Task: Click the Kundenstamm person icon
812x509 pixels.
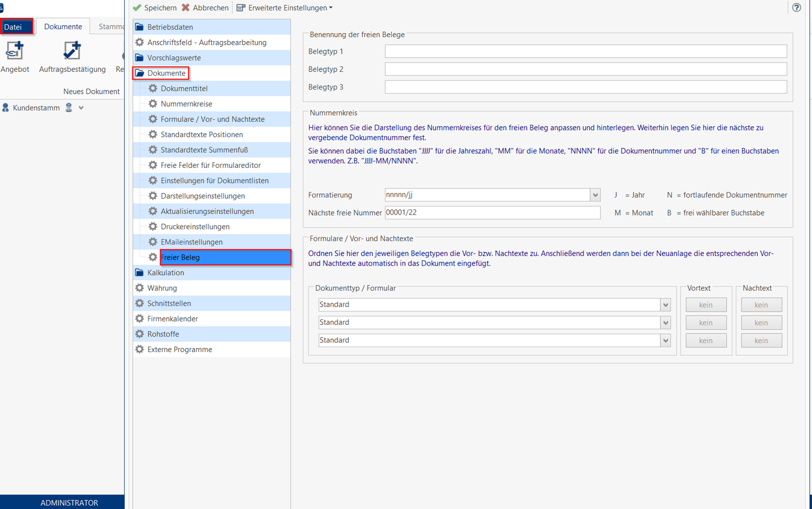Action: click(5, 108)
